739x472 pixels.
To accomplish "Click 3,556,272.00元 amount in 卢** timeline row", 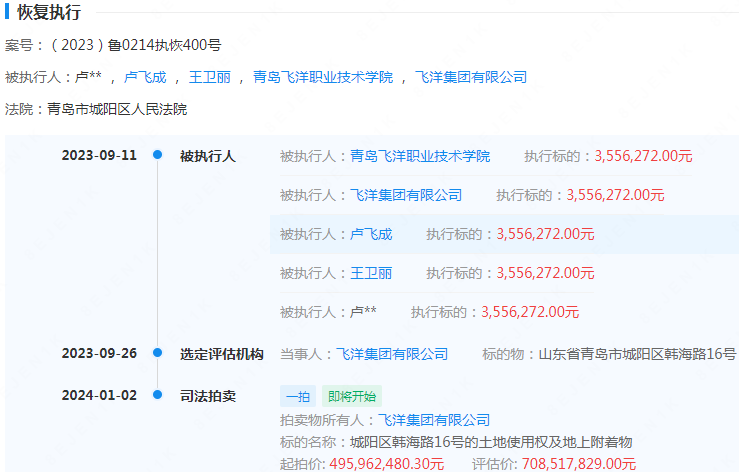I will pyautogui.click(x=530, y=312).
